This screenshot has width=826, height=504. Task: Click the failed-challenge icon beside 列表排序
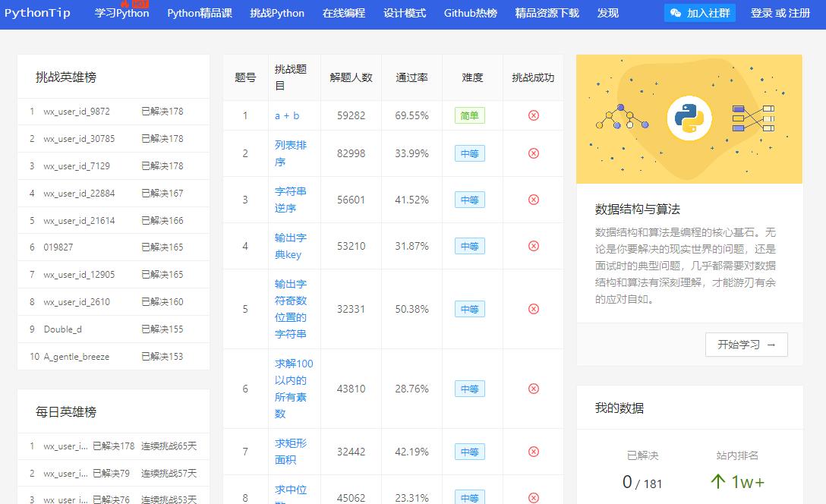pyautogui.click(x=534, y=153)
